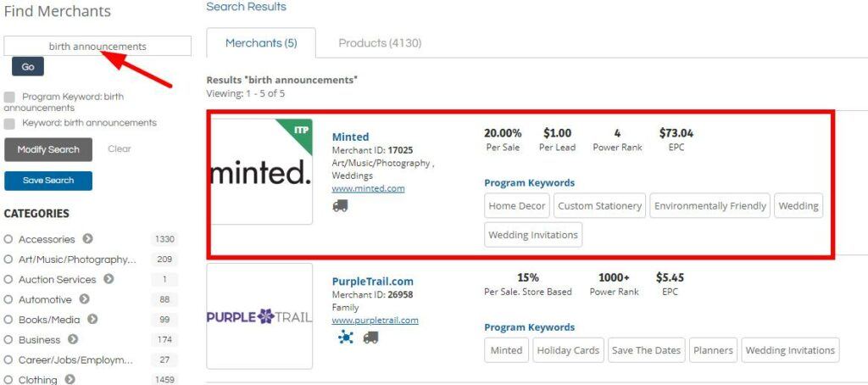Click the truck shipping icon under Minted
868x385 pixels.
click(x=340, y=206)
